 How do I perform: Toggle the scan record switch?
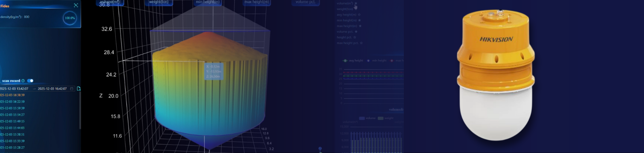tap(30, 81)
